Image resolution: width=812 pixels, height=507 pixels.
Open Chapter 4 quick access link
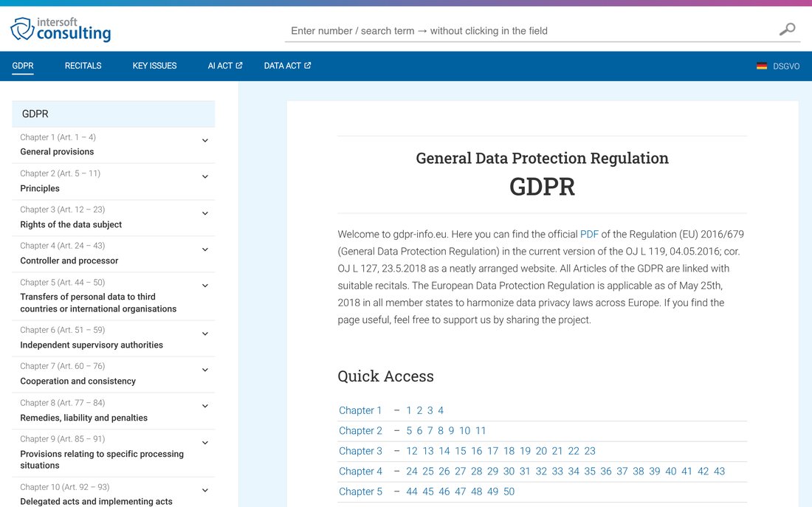tap(360, 471)
